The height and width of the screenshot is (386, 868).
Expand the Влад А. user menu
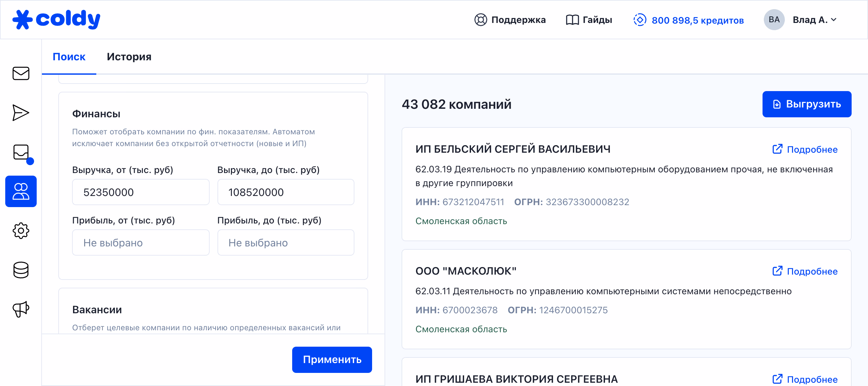tap(814, 20)
